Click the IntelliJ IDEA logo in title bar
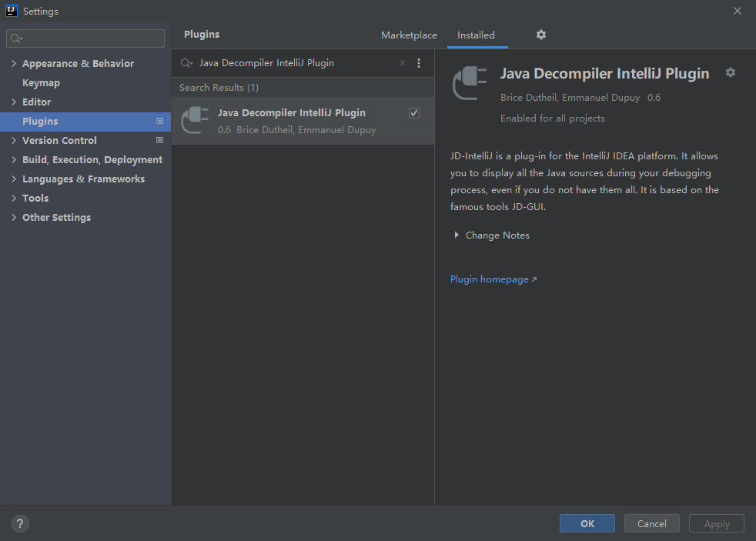 11,11
